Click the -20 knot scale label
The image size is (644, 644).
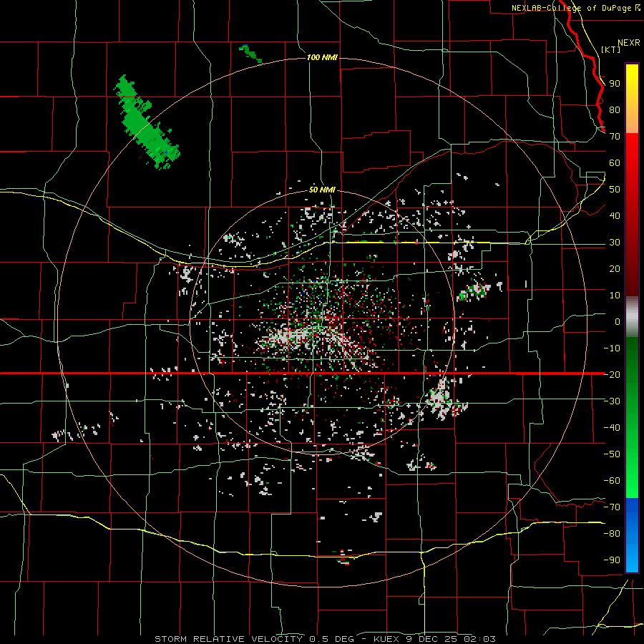tap(612, 374)
